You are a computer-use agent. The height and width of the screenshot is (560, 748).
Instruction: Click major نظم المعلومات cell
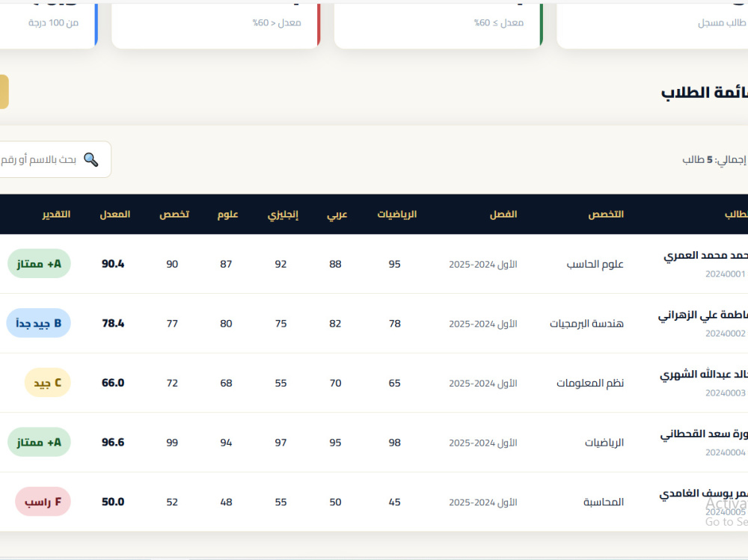click(x=590, y=383)
